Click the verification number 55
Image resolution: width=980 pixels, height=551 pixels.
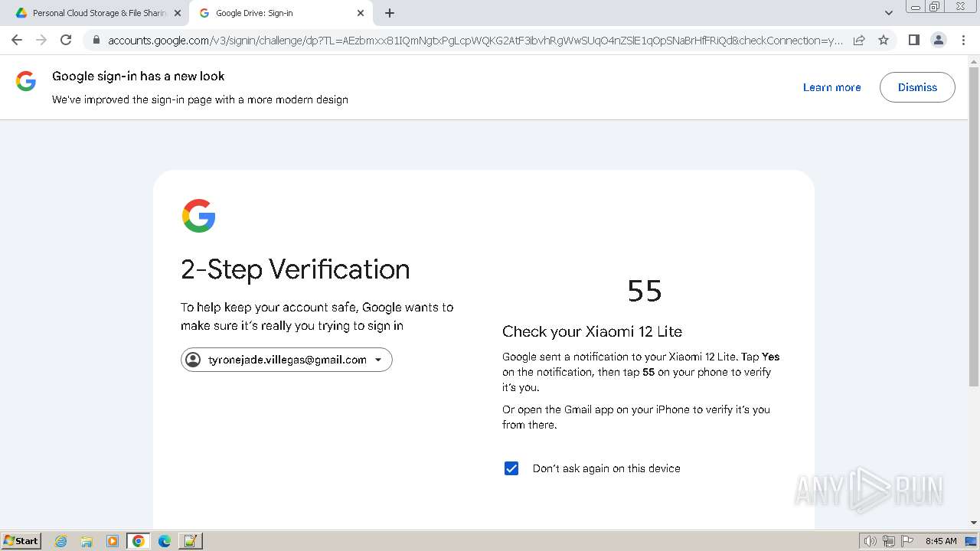(645, 291)
